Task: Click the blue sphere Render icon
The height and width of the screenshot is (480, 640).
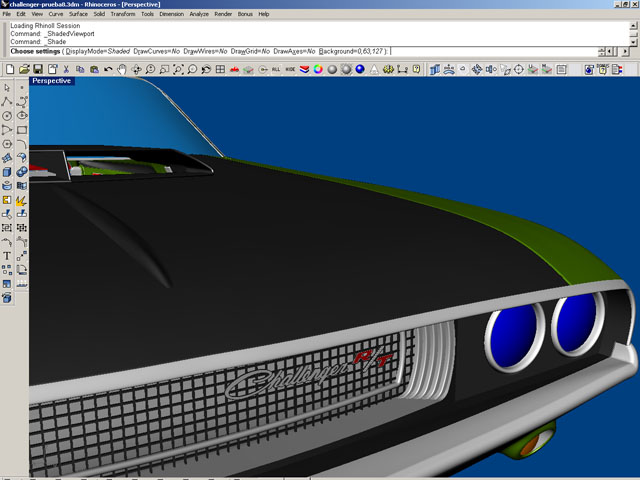Action: [x=360, y=69]
